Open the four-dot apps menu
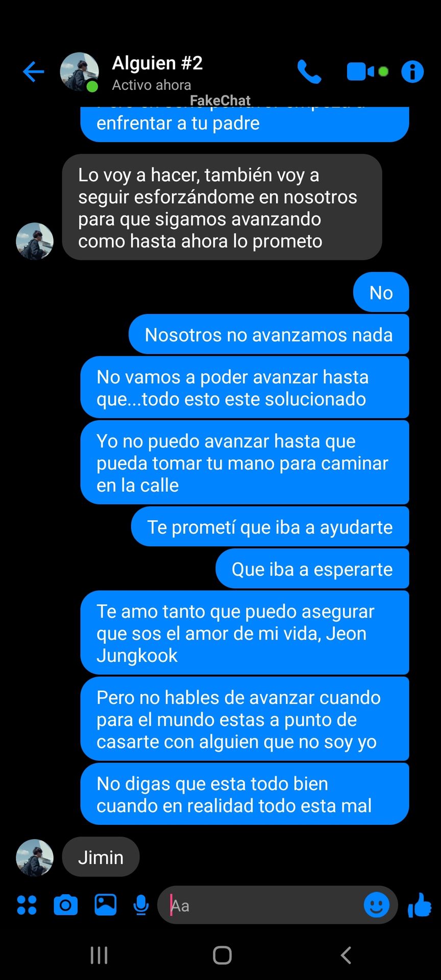This screenshot has width=441, height=980. tap(27, 905)
